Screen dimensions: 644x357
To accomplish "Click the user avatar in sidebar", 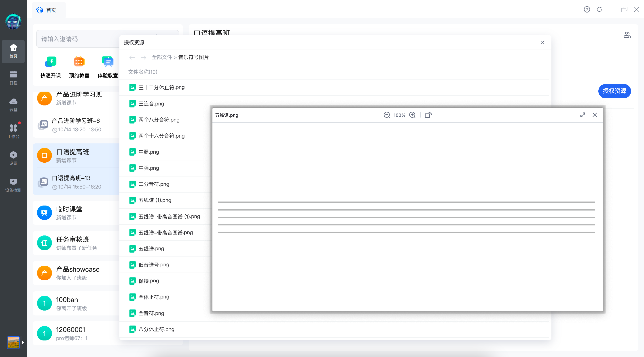I will (13, 21).
